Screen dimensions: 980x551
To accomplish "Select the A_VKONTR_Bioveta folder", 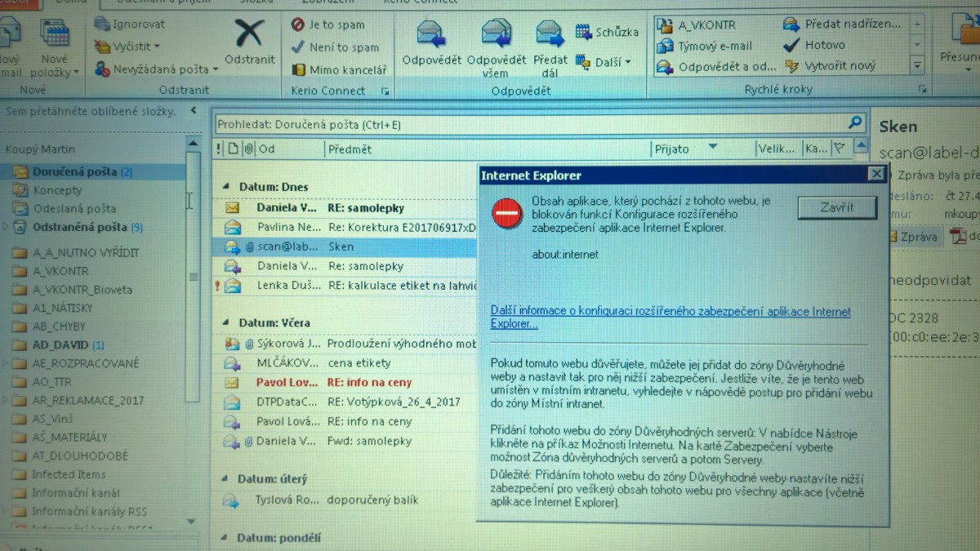I will [x=82, y=290].
